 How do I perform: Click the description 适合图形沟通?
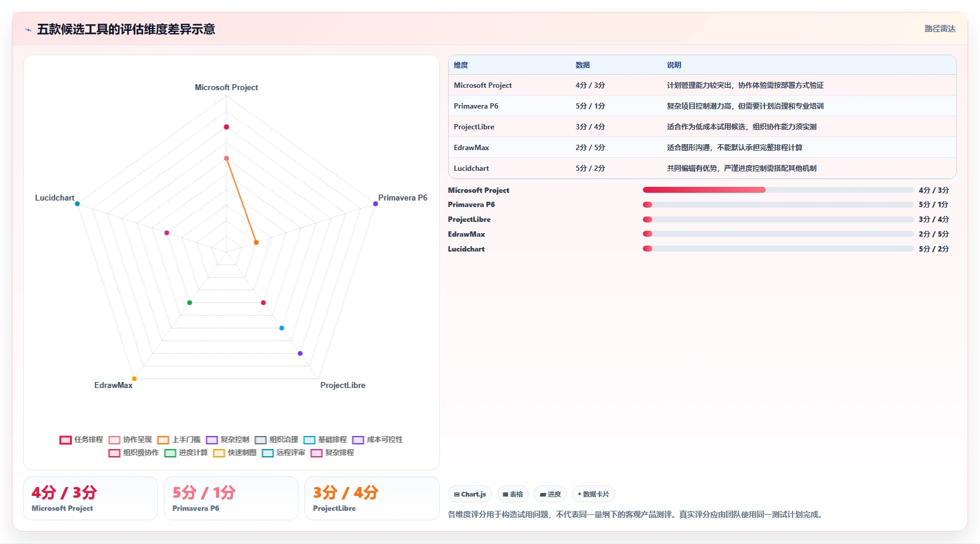pos(689,148)
